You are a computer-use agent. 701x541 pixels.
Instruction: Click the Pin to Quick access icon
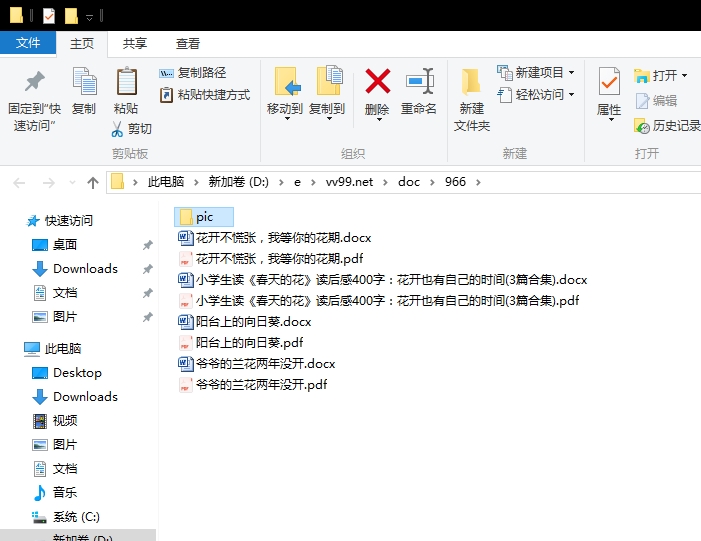pyautogui.click(x=34, y=81)
